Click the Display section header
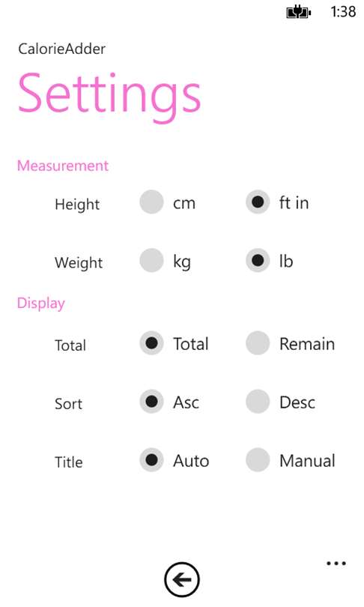 [41, 303]
